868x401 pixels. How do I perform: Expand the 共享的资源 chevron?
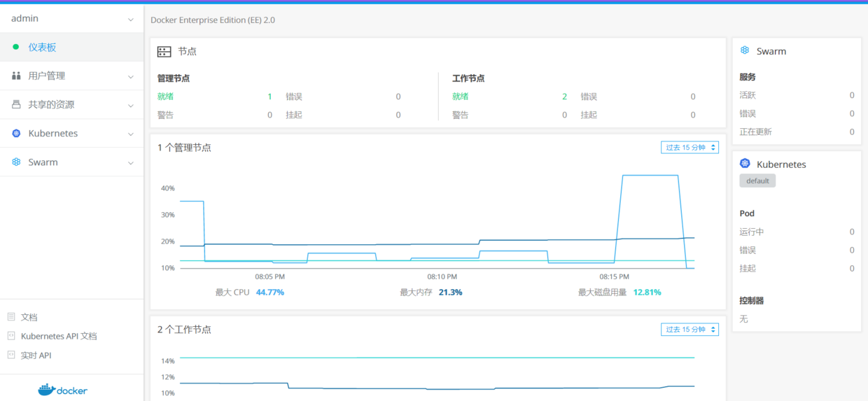pyautogui.click(x=130, y=105)
